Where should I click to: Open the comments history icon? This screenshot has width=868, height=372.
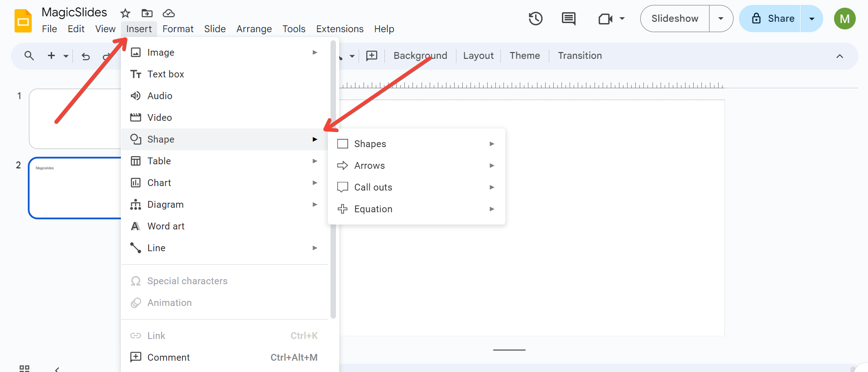(568, 19)
